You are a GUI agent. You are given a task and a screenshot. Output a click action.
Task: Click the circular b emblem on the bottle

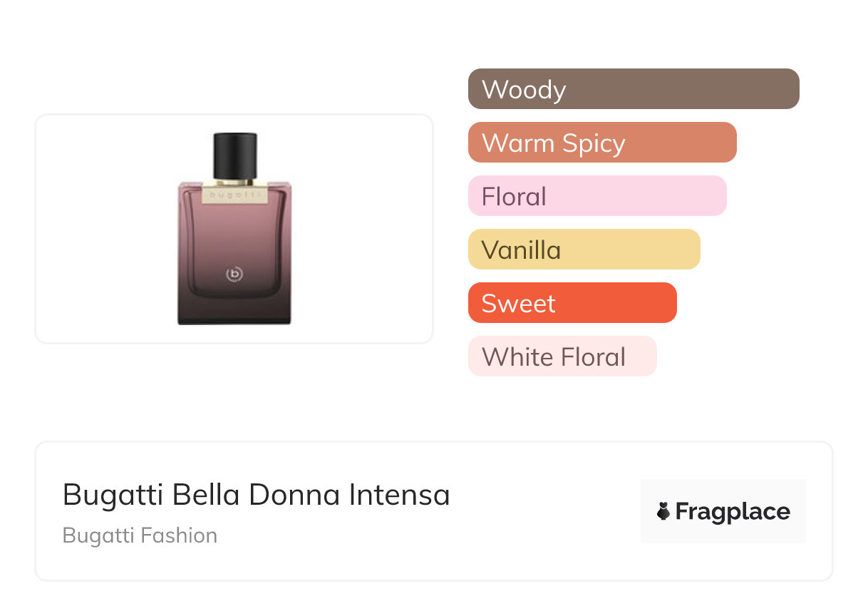pos(234,273)
